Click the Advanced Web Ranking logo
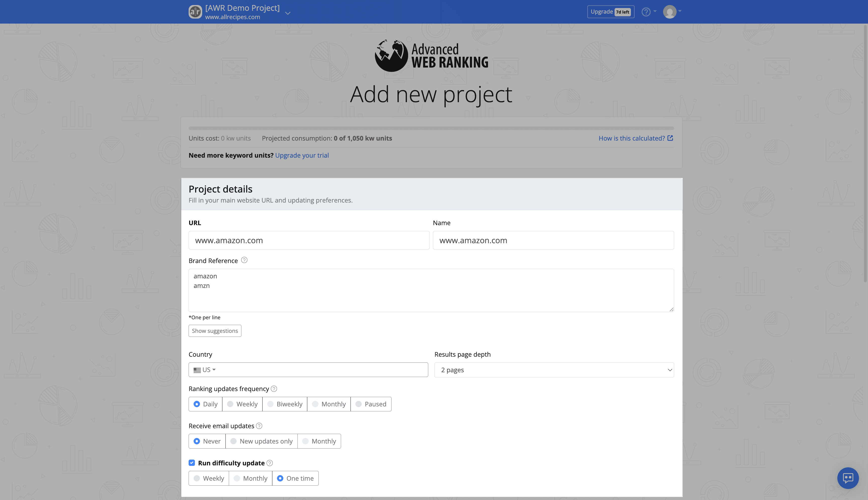 (x=431, y=56)
